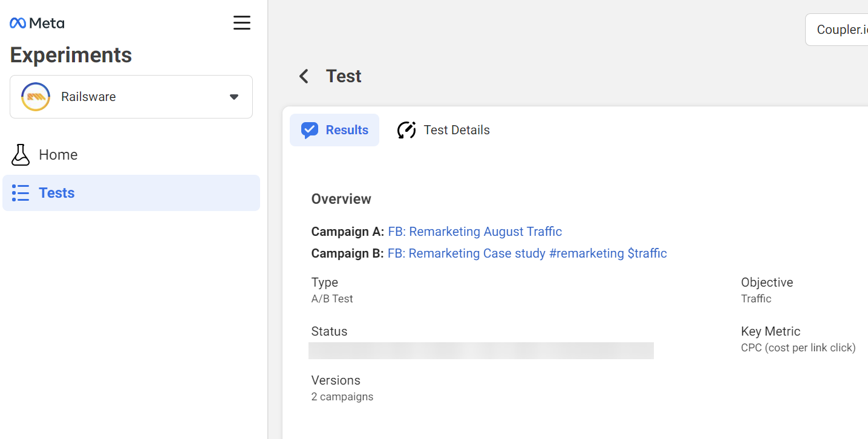Expand the Railsware account dropdown arrow

[234, 97]
